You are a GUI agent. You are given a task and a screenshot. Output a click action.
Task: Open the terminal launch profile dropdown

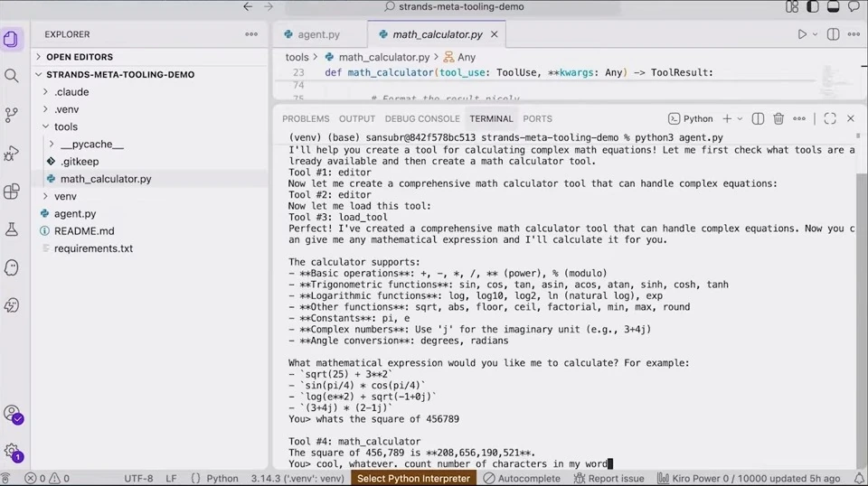tap(740, 119)
